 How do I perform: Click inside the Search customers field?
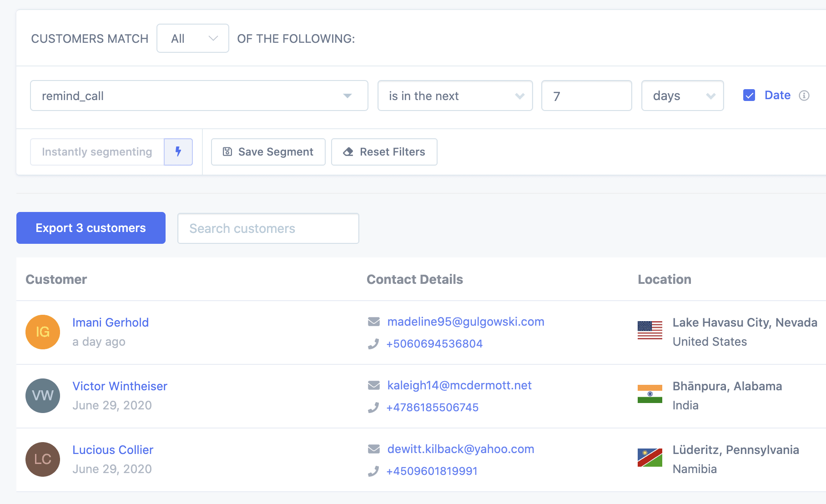coord(268,228)
